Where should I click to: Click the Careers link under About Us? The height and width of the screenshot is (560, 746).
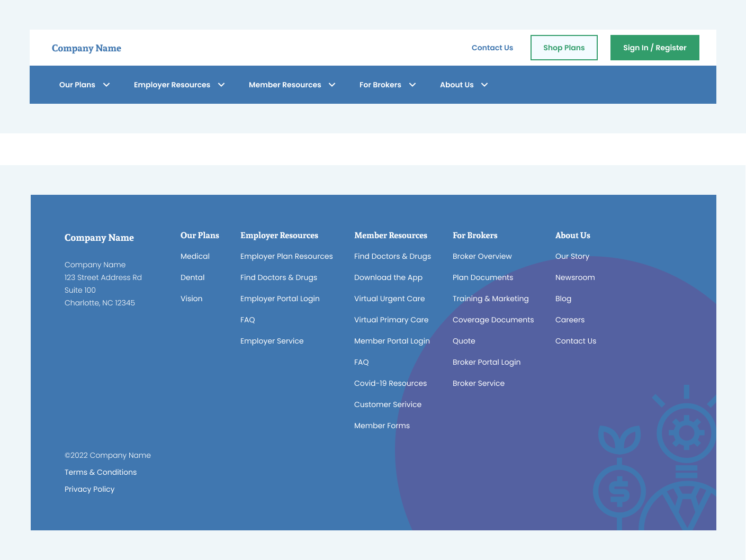coord(570,320)
